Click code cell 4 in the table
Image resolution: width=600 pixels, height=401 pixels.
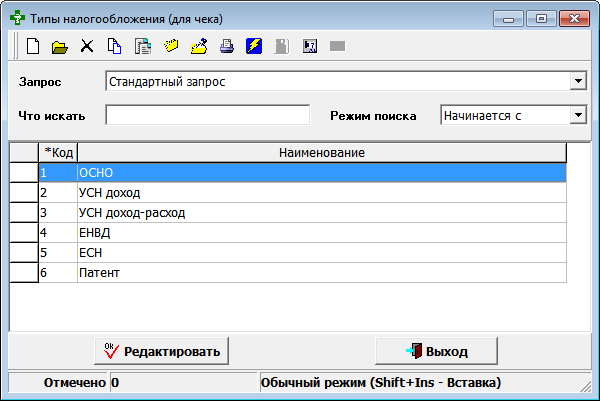58,233
